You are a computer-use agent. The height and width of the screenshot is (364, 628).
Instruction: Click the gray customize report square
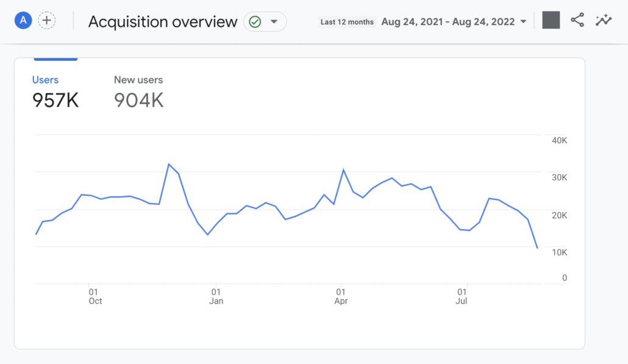click(x=551, y=20)
